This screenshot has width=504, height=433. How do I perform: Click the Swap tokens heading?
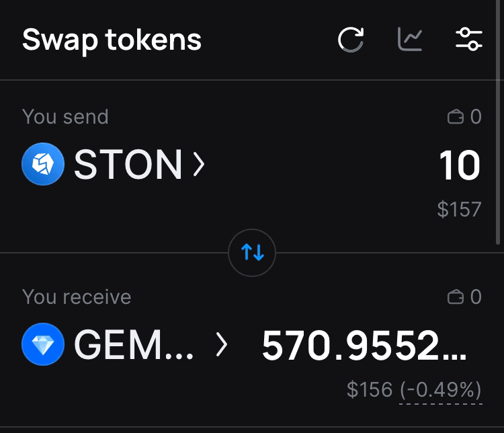112,40
